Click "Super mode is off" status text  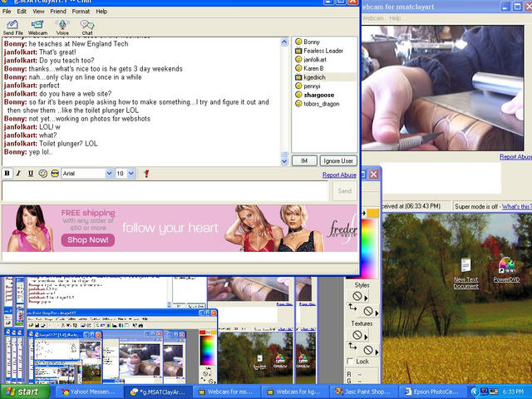(476, 206)
